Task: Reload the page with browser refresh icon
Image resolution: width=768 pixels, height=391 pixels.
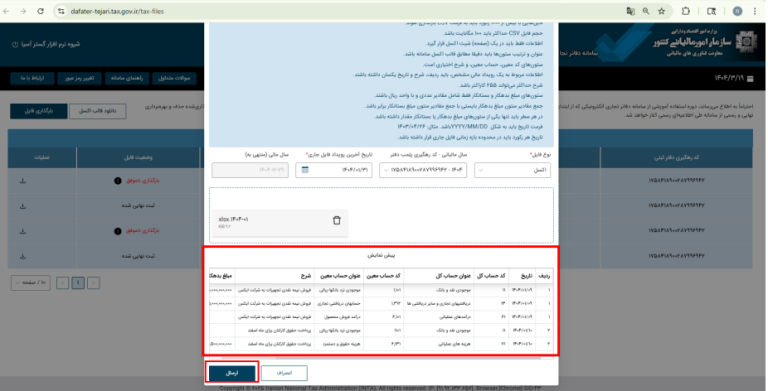Action: pyautogui.click(x=41, y=11)
